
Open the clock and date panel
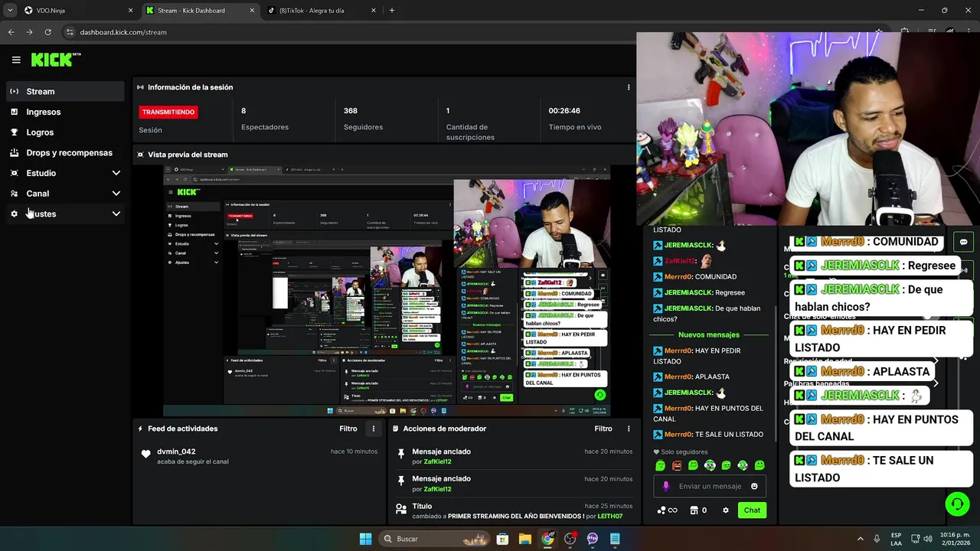pos(955,539)
